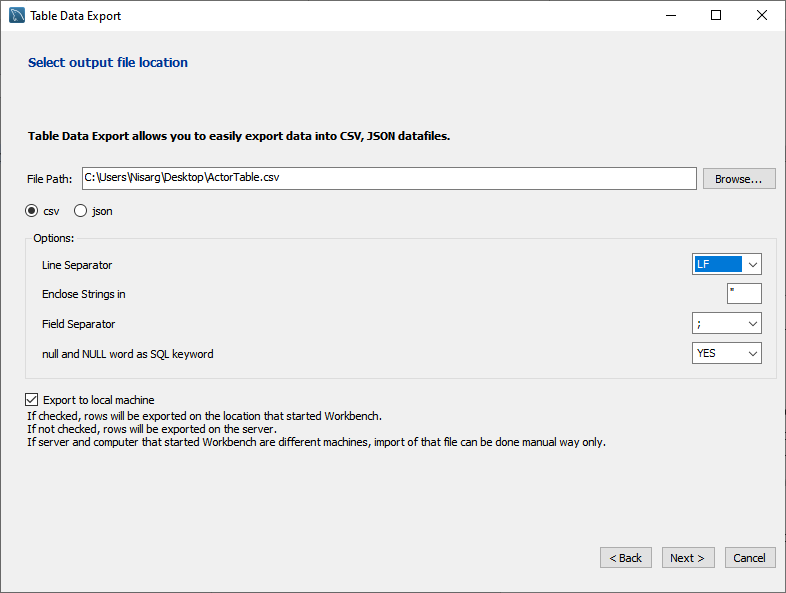Click the YES dropdown arrow
Image resolution: width=786 pixels, height=593 pixels.
click(x=752, y=353)
